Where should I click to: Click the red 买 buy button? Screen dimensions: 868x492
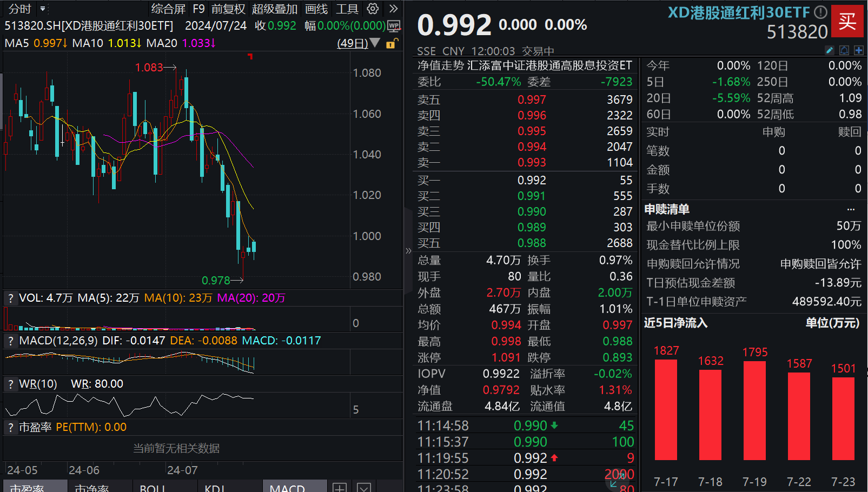pos(847,21)
